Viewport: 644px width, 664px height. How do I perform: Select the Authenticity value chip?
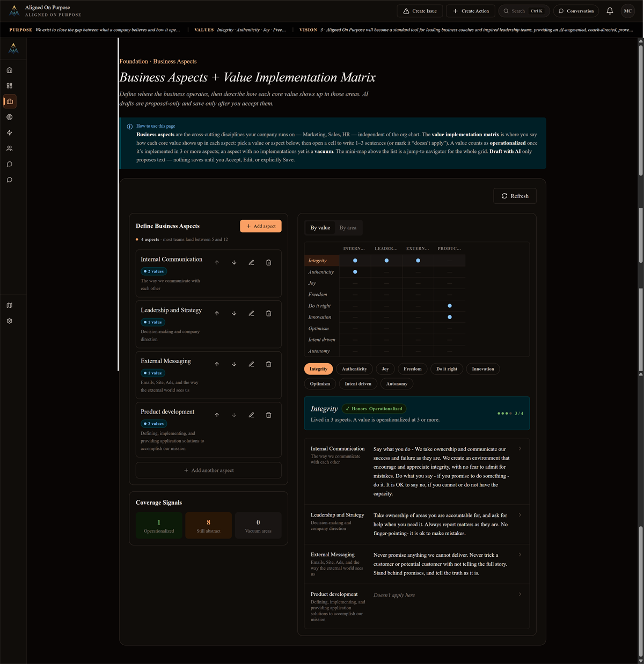click(x=354, y=369)
